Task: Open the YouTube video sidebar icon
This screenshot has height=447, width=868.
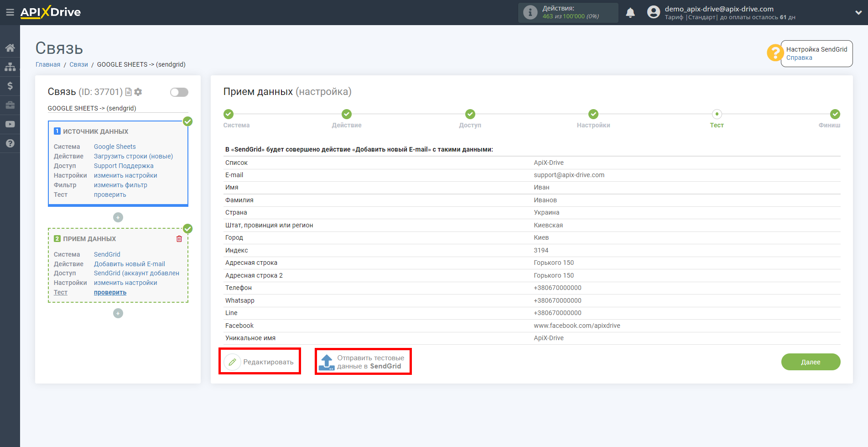Action: click(x=10, y=124)
